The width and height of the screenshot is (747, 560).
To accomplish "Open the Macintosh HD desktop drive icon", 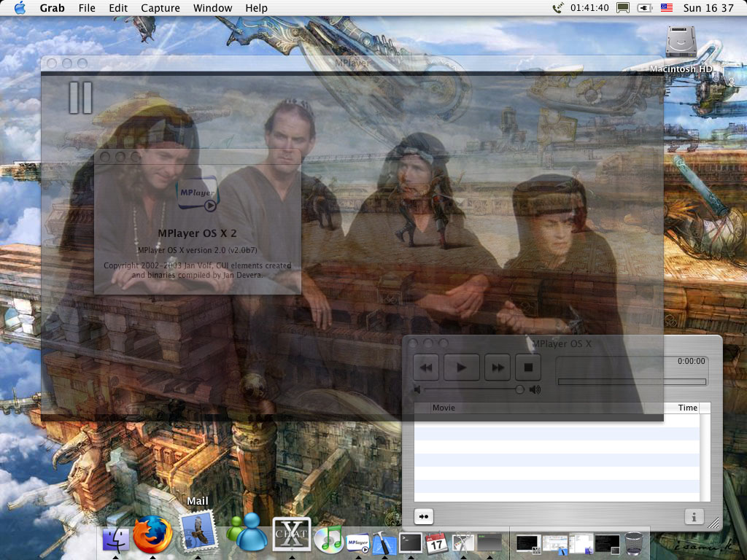I will (681, 44).
